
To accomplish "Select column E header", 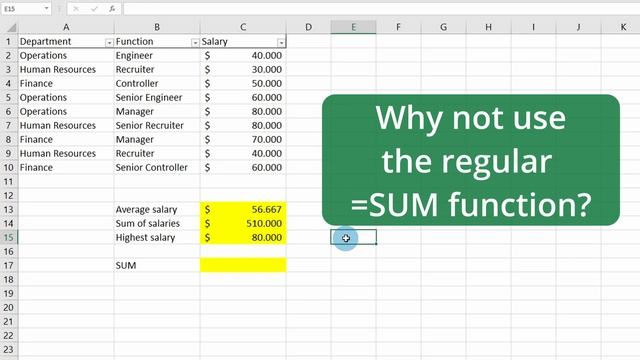I will 353,27.
